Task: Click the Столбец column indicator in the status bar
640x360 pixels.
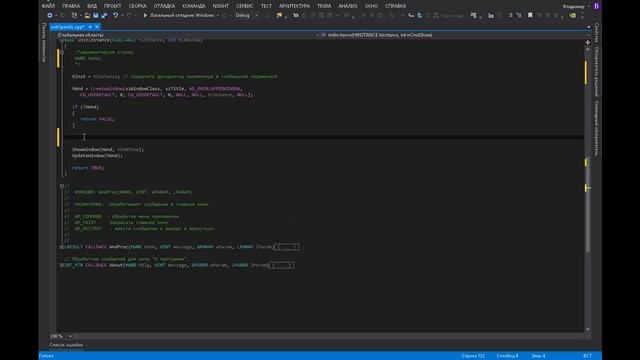Action: [x=507, y=356]
